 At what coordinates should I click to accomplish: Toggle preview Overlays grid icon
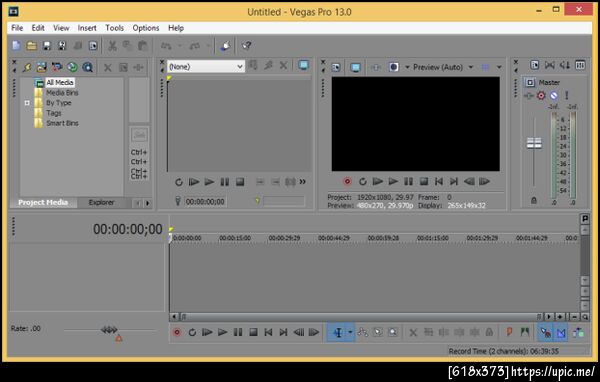[485, 67]
